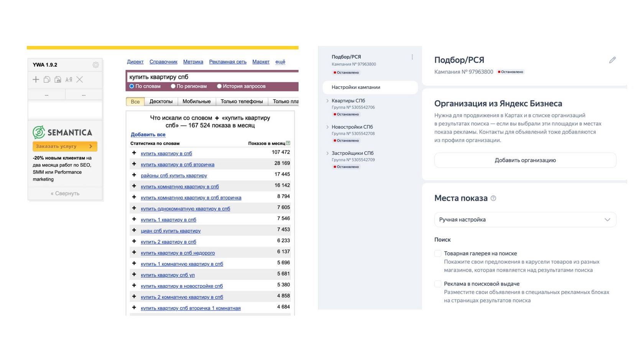This screenshot has height=362, width=644.
Task: Open the Рекламная сеть menu link
Action: coord(228,62)
